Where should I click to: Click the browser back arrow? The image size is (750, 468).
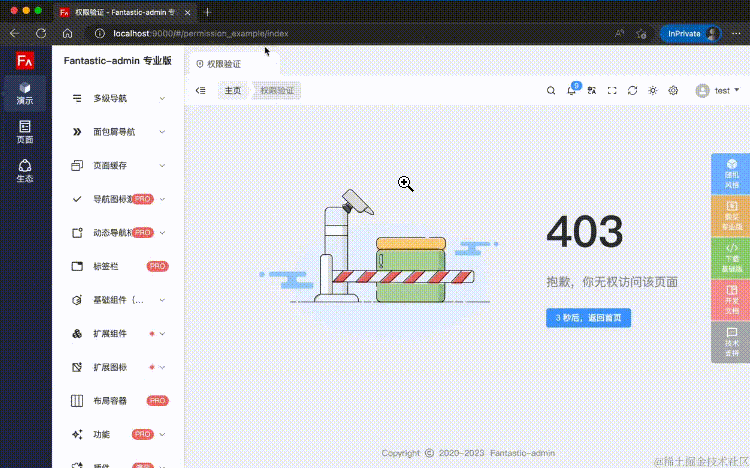[15, 33]
